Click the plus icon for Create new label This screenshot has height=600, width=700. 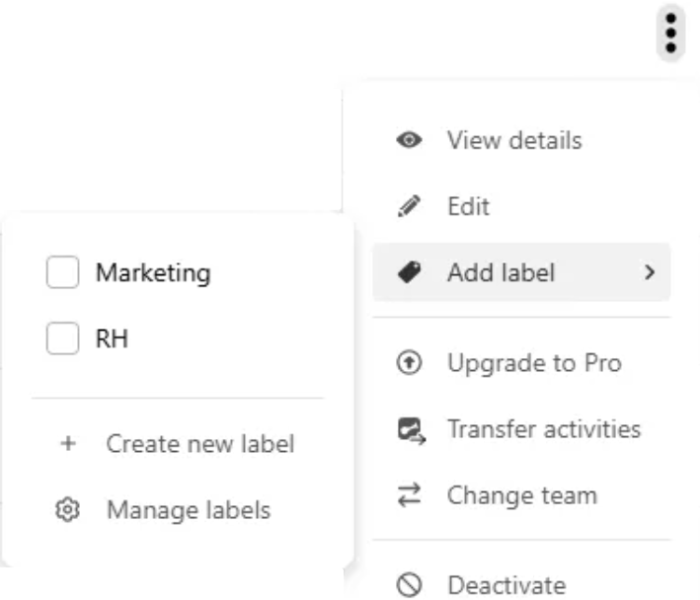click(x=67, y=445)
